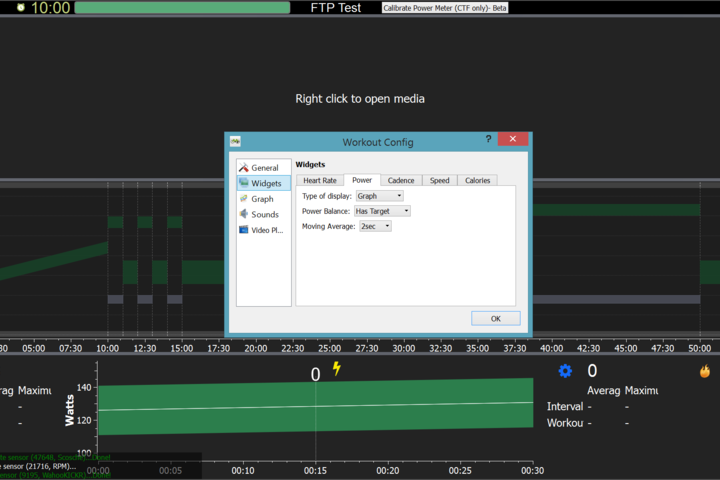The width and height of the screenshot is (720, 480).
Task: Click the yellow lightning power icon
Action: [337, 369]
